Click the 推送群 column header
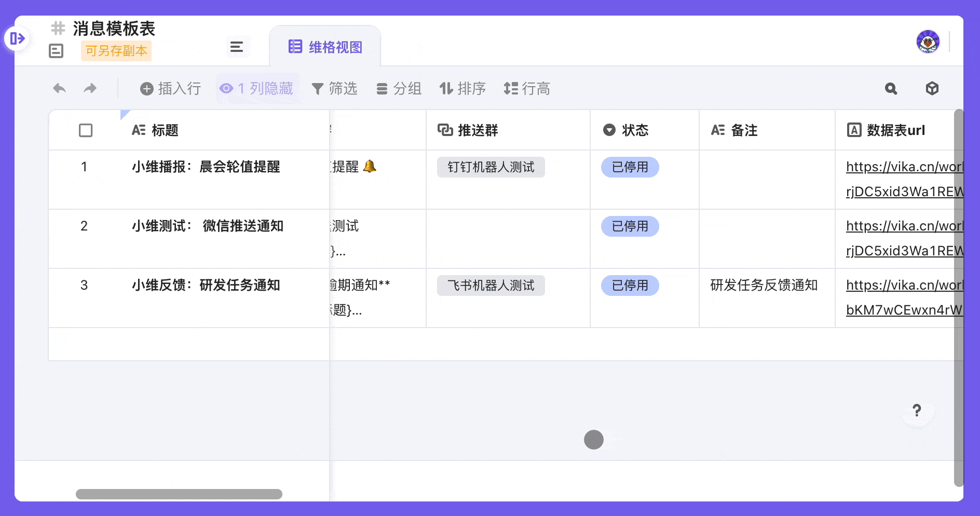Image resolution: width=980 pixels, height=516 pixels. click(508, 130)
